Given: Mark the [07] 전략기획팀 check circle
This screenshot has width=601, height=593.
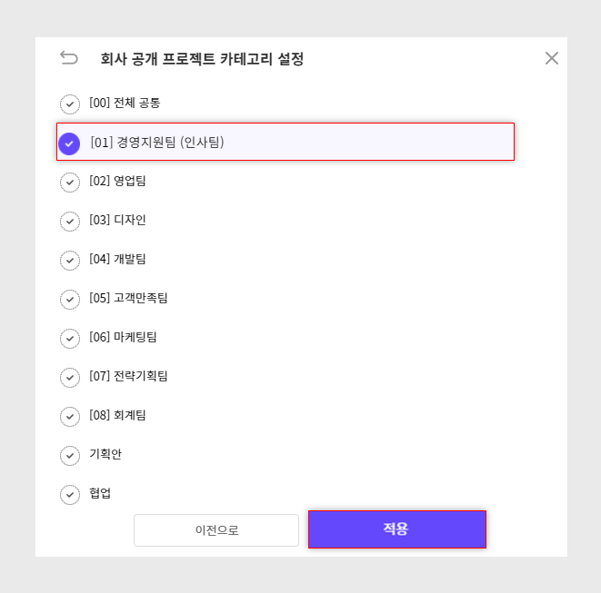Looking at the screenshot, I should [70, 377].
